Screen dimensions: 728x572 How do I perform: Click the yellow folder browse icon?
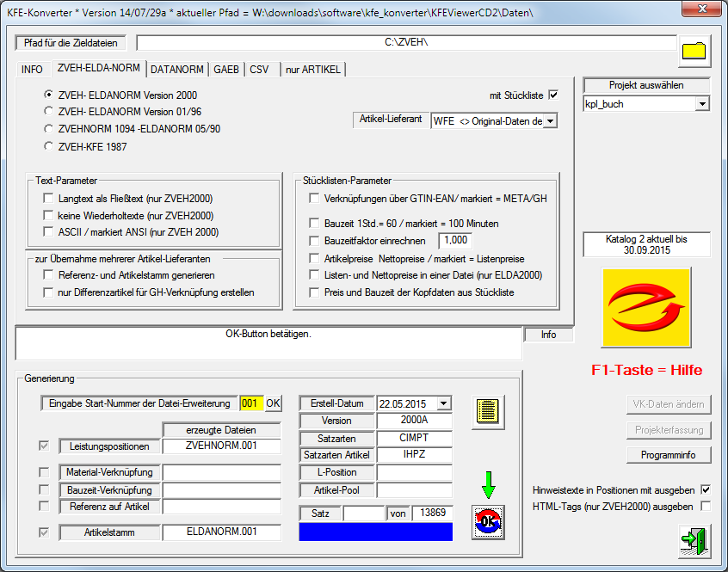point(694,50)
